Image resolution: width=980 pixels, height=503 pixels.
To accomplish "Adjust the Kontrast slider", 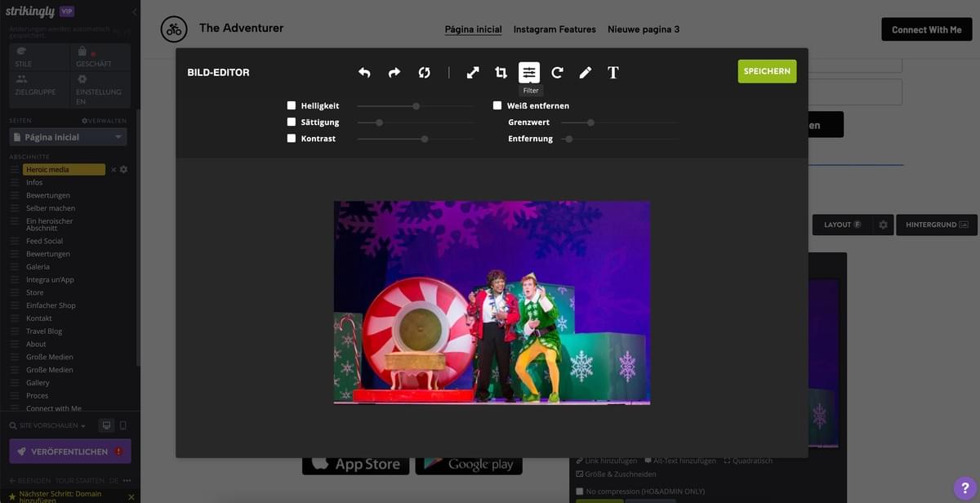I will [415, 139].
